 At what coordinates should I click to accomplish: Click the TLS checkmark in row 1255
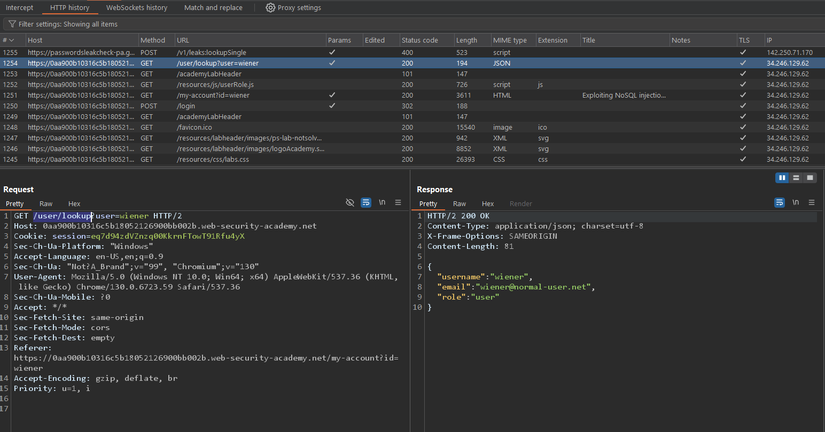tap(743, 53)
